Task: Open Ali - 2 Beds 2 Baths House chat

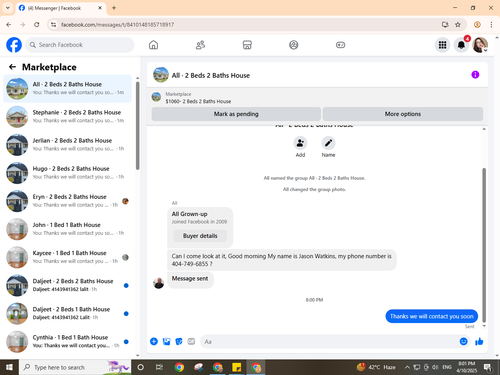Action: coord(67,89)
